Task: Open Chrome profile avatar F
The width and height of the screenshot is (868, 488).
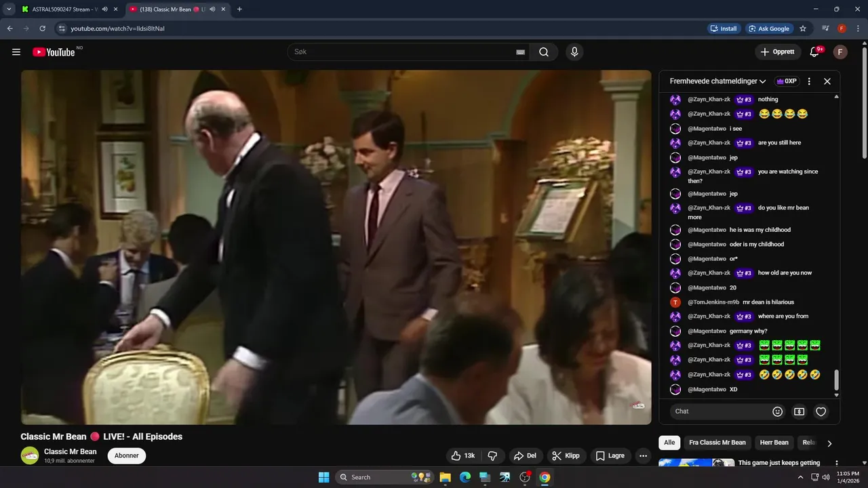Action: coord(842,28)
